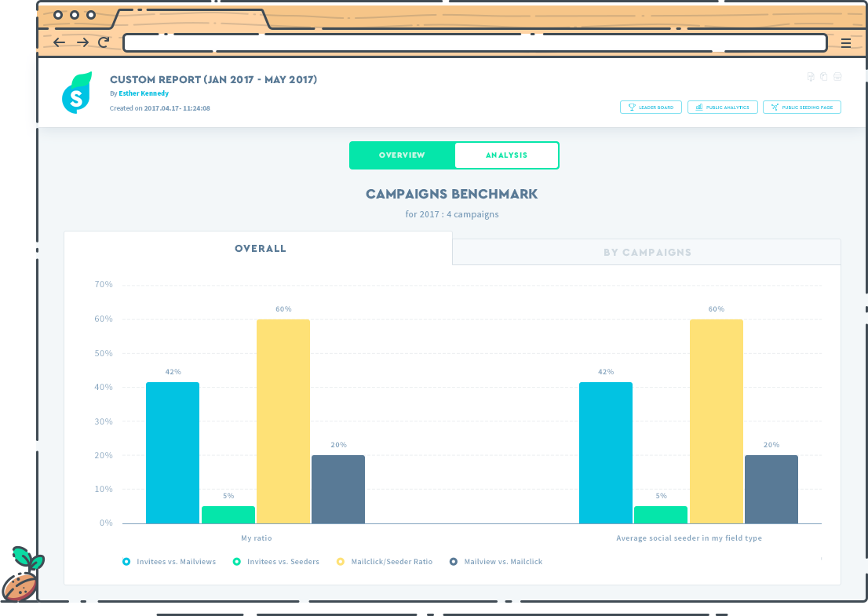This screenshot has height=616, width=868.
Task: Click the blue 42% bar in My ratio
Action: pos(173,453)
